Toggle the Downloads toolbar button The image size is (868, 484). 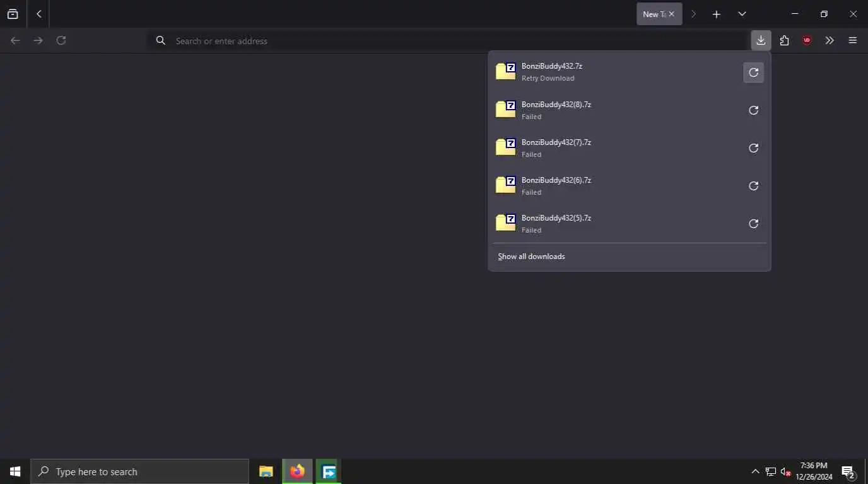(x=761, y=40)
